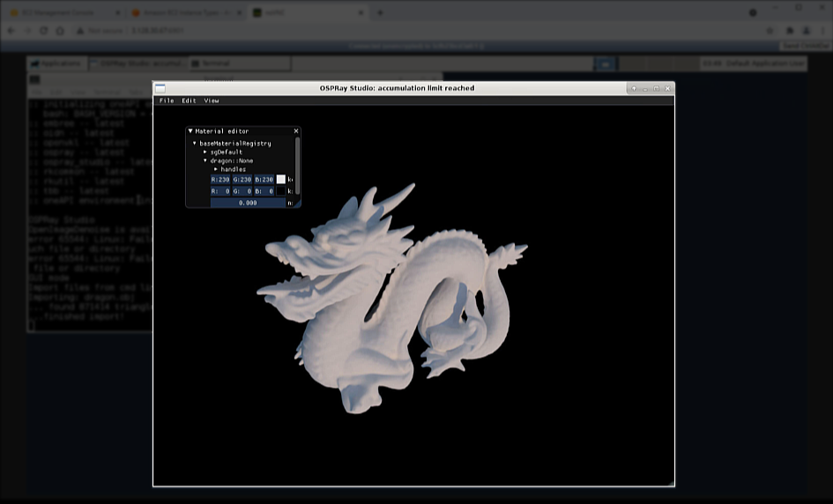
Task: Select the G:230 green value field
Action: (x=242, y=179)
